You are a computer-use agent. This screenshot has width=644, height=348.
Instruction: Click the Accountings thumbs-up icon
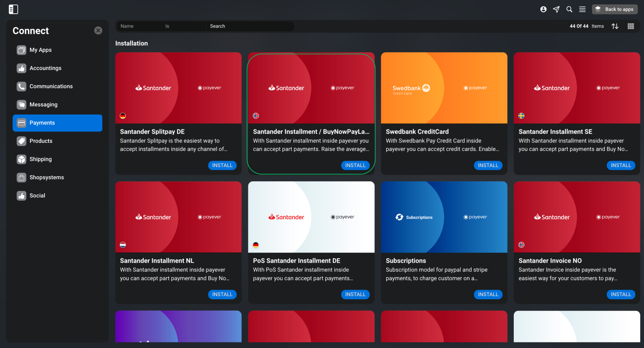pyautogui.click(x=21, y=68)
